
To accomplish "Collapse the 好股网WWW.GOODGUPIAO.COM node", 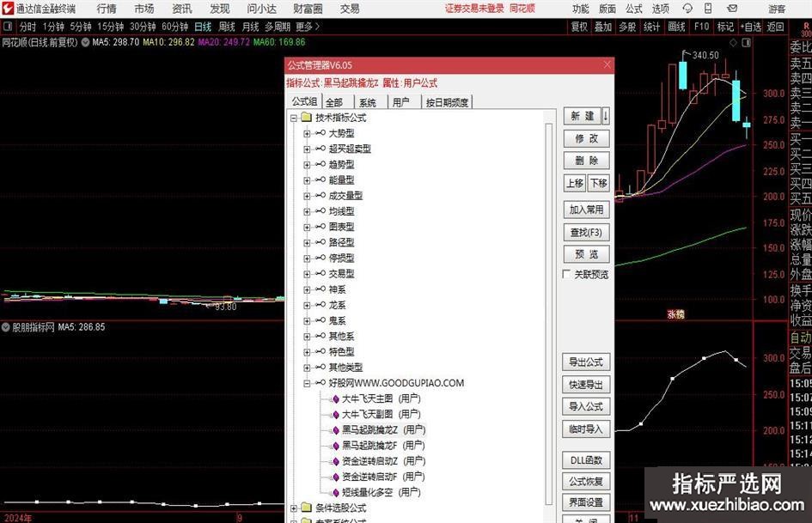I will coord(307,383).
